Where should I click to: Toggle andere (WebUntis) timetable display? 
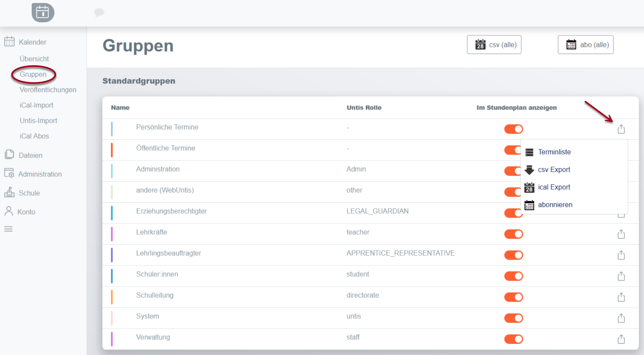click(x=513, y=192)
